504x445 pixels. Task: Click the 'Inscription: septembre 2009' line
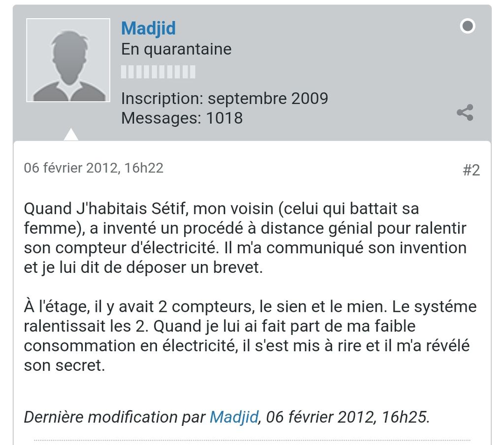click(224, 98)
